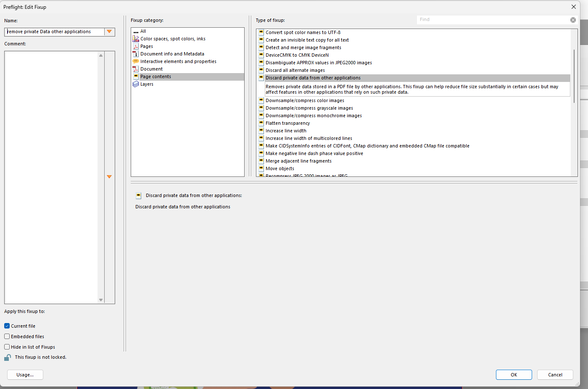Uncheck the Current file checkbox
588x389 pixels.
[x=7, y=326]
